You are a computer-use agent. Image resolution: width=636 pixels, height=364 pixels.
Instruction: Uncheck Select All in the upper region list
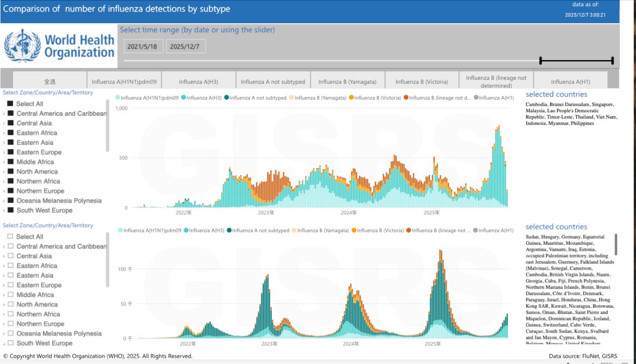10,104
